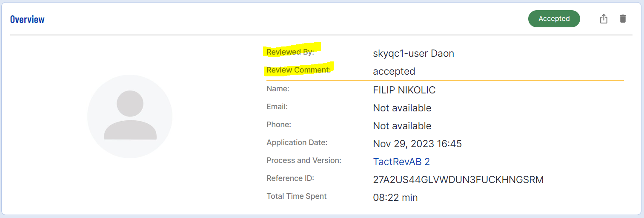This screenshot has height=218, width=644.
Task: Open the TactRevAB 2 process link
Action: coord(401,162)
